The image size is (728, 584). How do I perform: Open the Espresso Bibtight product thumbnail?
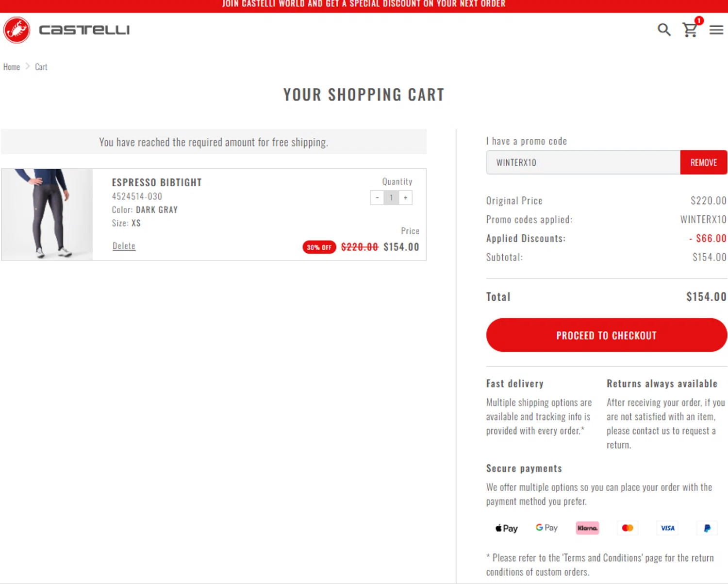tap(47, 214)
